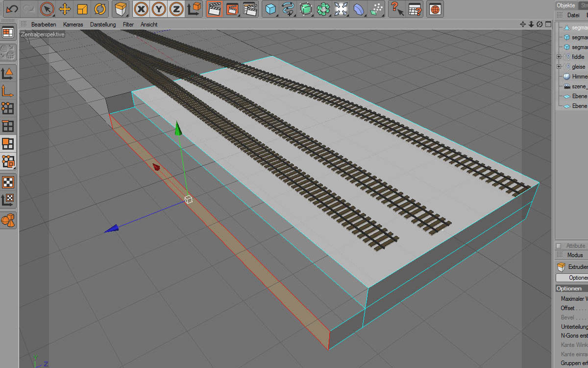This screenshot has height=368, width=588.
Task: Select the Move tool
Action: pos(64,9)
